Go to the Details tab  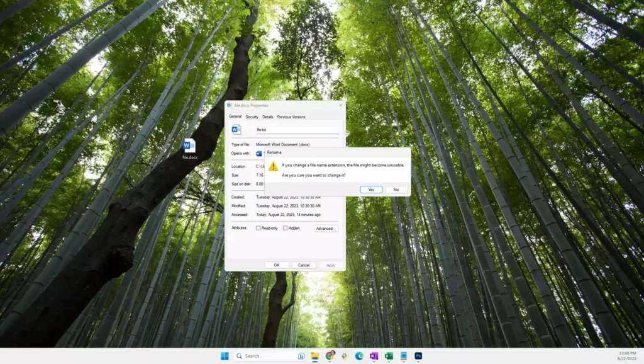point(268,117)
